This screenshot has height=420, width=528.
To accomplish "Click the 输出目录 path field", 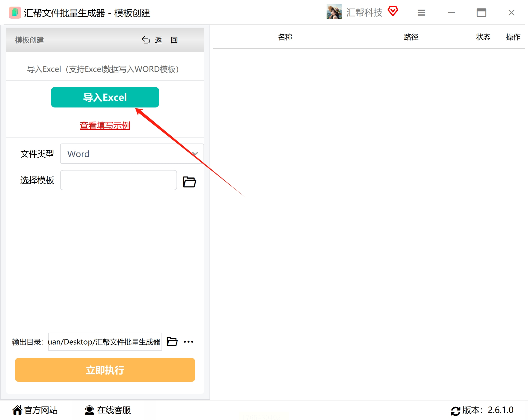I will pyautogui.click(x=105, y=342).
